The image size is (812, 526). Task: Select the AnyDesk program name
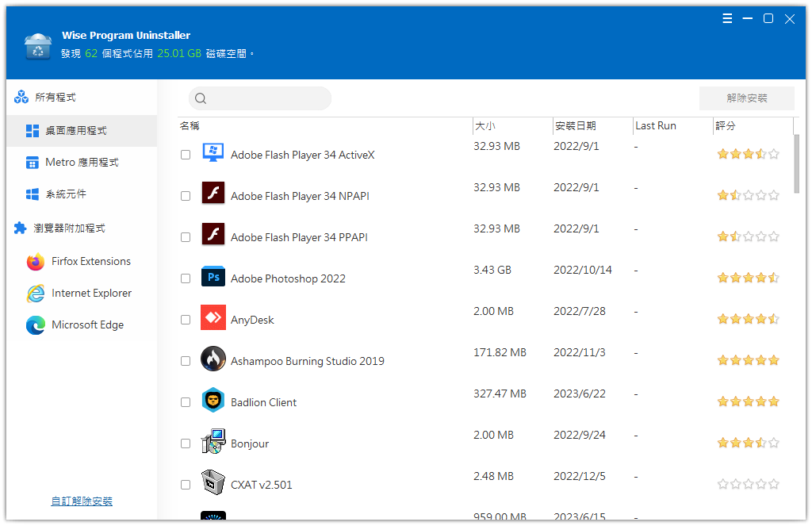tap(252, 320)
